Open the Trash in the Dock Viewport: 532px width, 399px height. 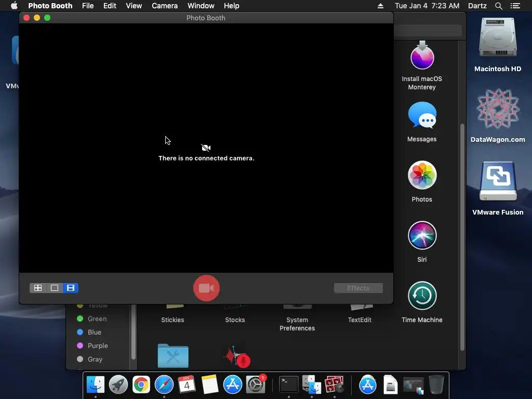click(436, 385)
